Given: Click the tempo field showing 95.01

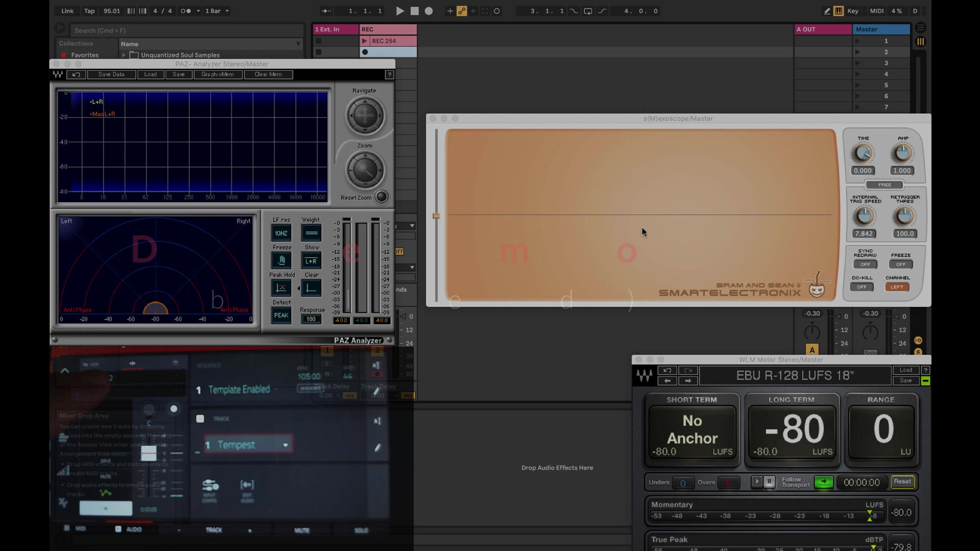Looking at the screenshot, I should (112, 11).
